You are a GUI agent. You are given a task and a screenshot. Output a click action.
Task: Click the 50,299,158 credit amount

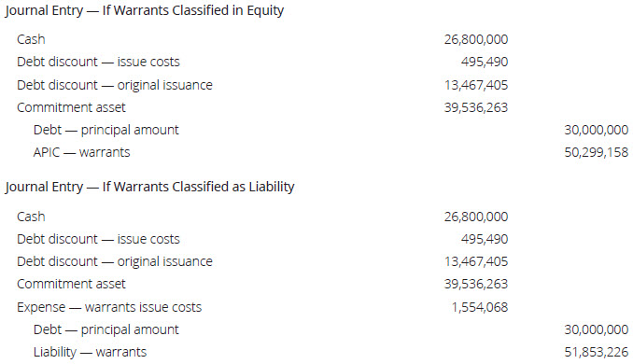597,152
